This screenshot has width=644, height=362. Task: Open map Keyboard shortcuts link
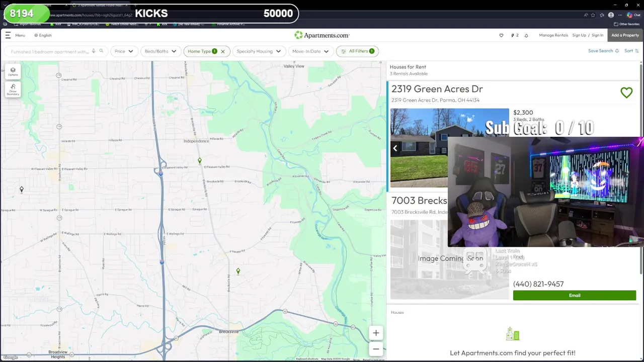point(307,359)
